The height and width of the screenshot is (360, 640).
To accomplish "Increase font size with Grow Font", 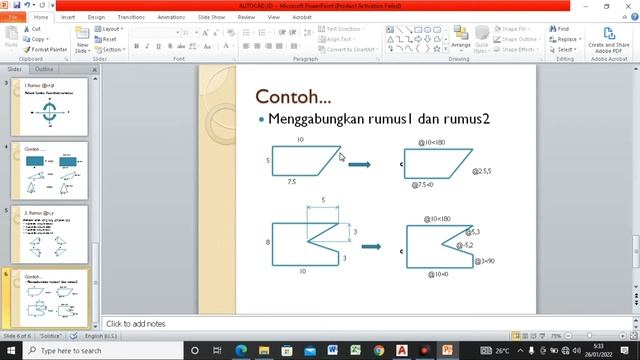I will [205, 33].
